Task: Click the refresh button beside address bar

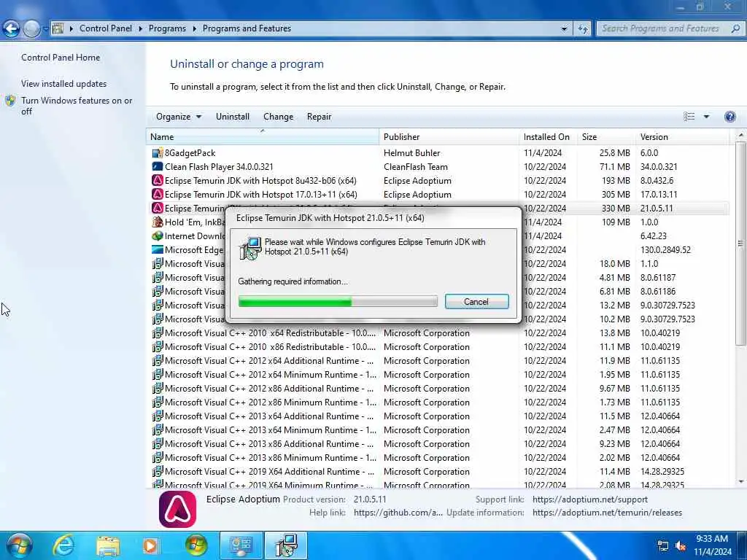Action: click(583, 28)
